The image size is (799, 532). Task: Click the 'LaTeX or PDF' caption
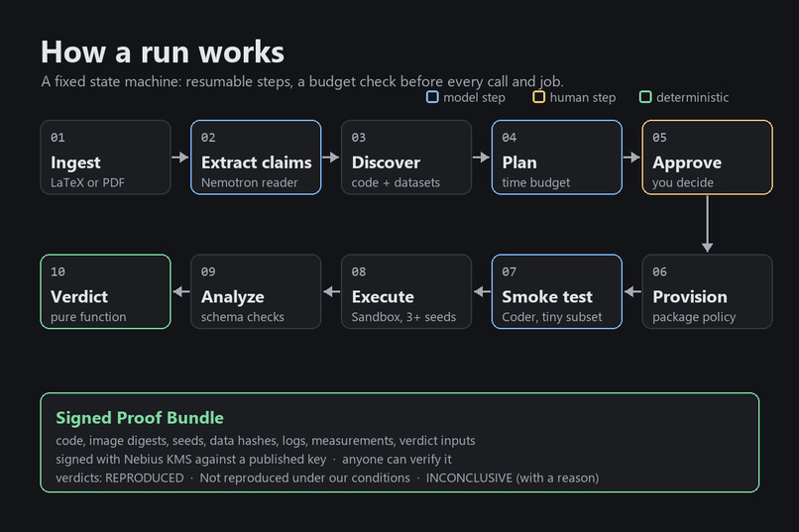(x=87, y=182)
